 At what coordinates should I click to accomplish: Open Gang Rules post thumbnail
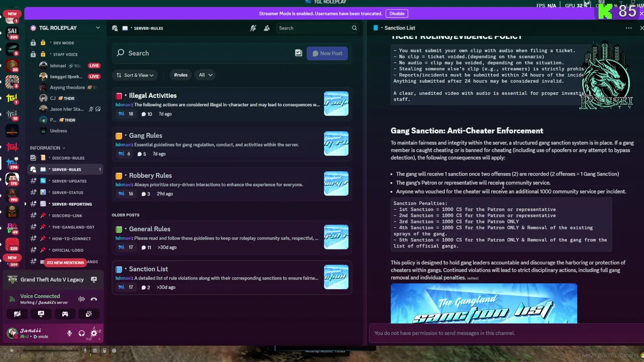(x=336, y=144)
